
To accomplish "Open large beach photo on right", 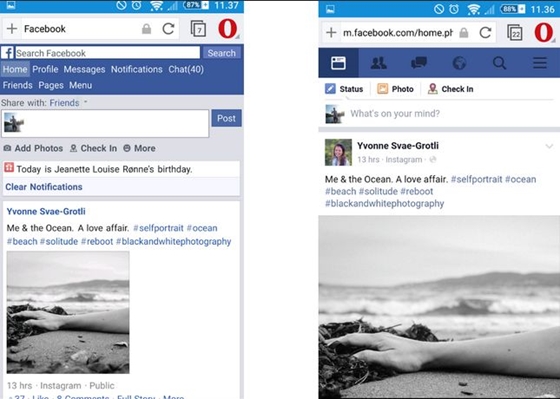I will (x=439, y=307).
